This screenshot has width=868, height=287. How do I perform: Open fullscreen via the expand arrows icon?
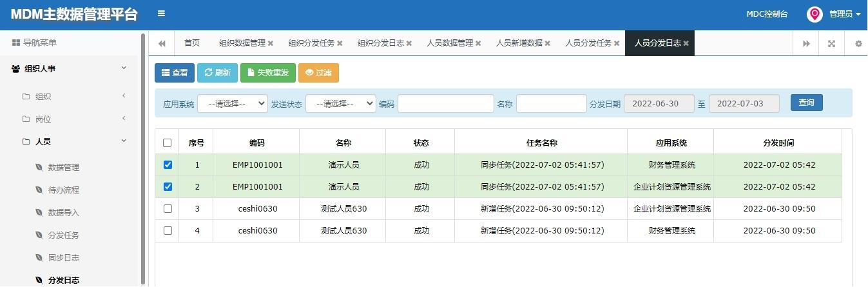(x=832, y=43)
